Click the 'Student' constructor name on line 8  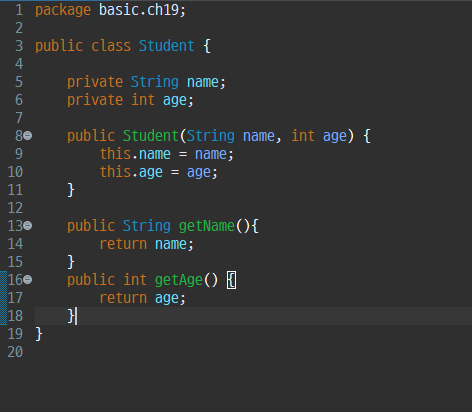151,136
